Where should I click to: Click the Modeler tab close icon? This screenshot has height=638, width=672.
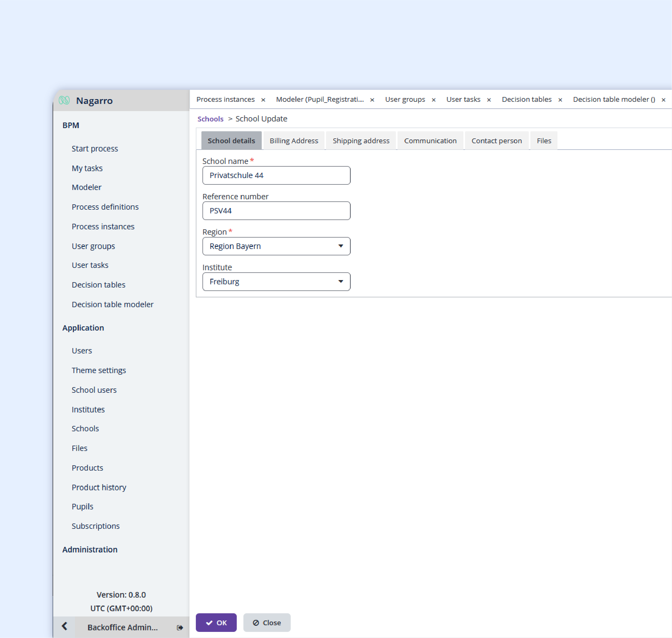(x=372, y=100)
